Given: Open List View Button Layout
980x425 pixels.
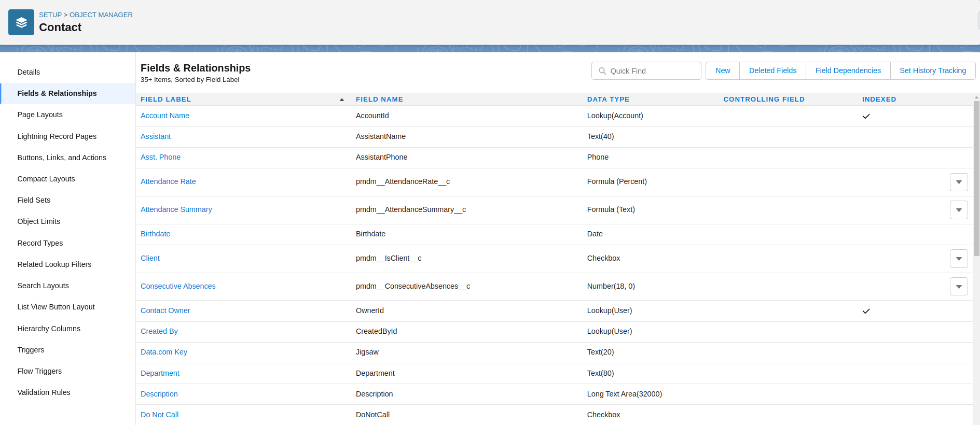Looking at the screenshot, I should pos(56,307).
